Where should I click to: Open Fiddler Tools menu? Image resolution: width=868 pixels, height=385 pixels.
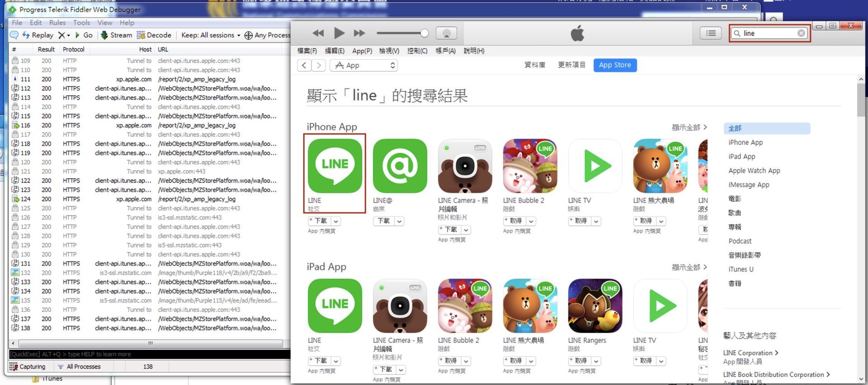coord(81,23)
